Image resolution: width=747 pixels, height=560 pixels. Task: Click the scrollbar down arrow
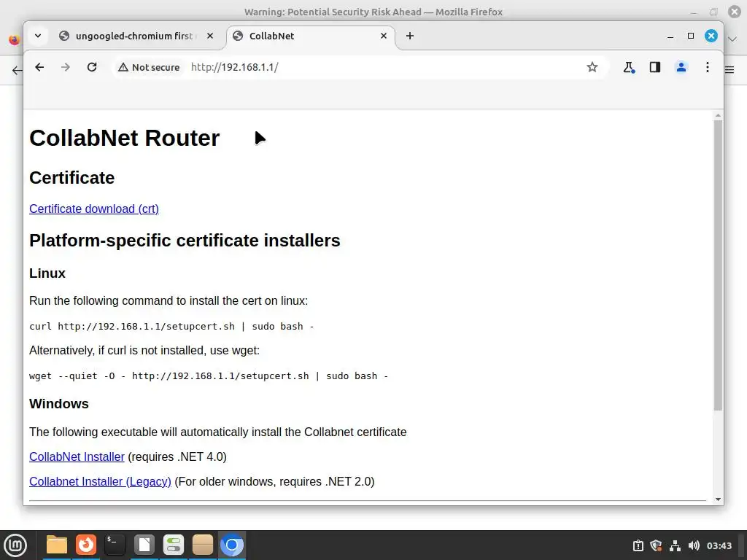tap(718, 499)
